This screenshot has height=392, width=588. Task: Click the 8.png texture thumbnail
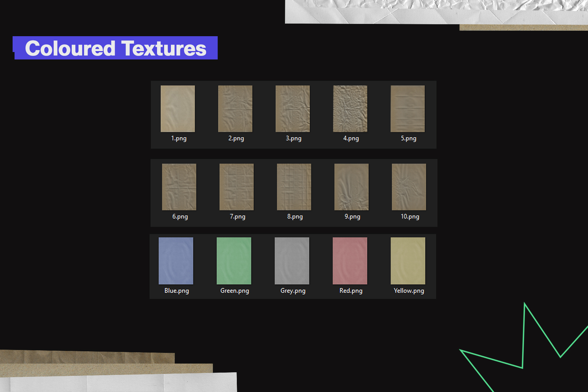[294, 187]
